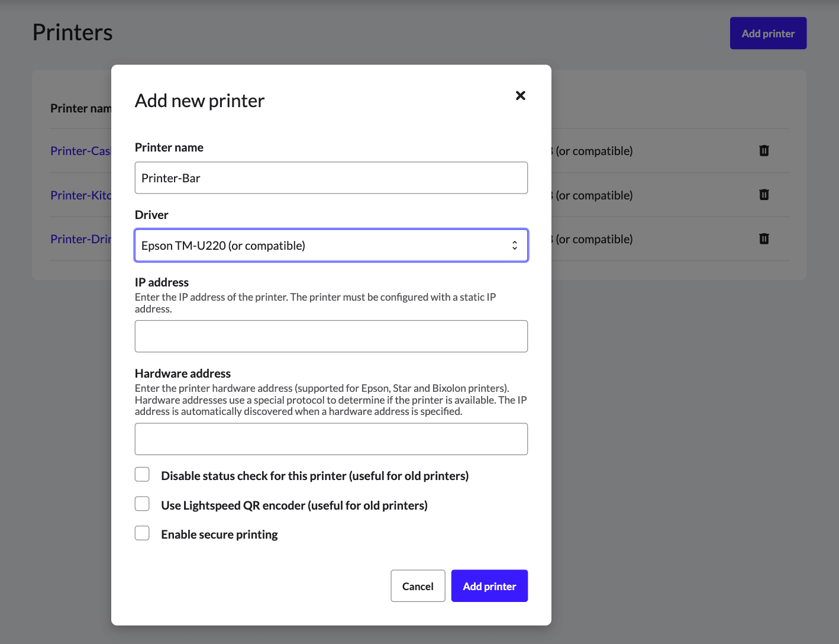Image resolution: width=839 pixels, height=644 pixels.
Task: Click the delete icon in the bottom printer row
Action: click(x=764, y=239)
